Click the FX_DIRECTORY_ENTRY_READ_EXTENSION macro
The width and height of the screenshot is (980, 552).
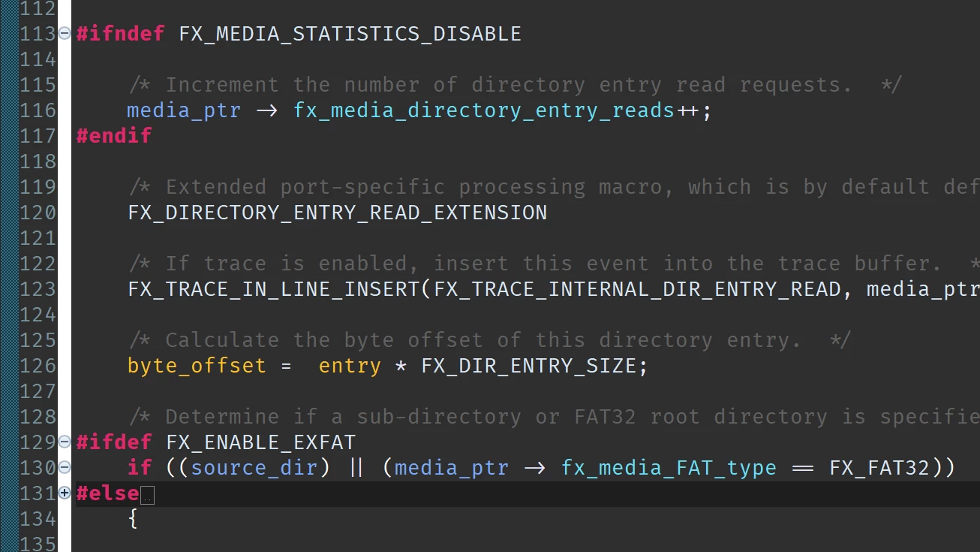point(338,213)
